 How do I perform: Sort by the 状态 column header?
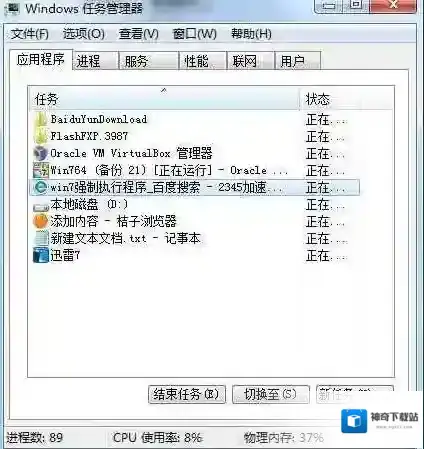[x=347, y=98]
